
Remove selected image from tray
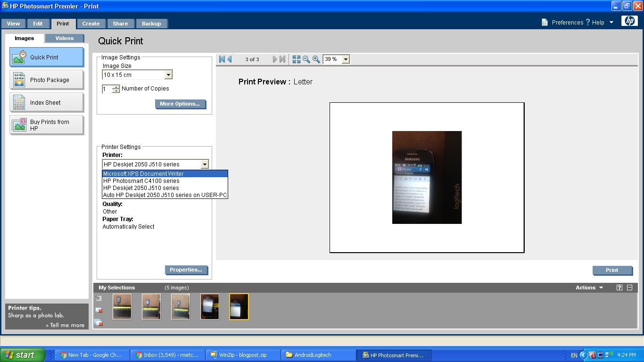point(99,310)
